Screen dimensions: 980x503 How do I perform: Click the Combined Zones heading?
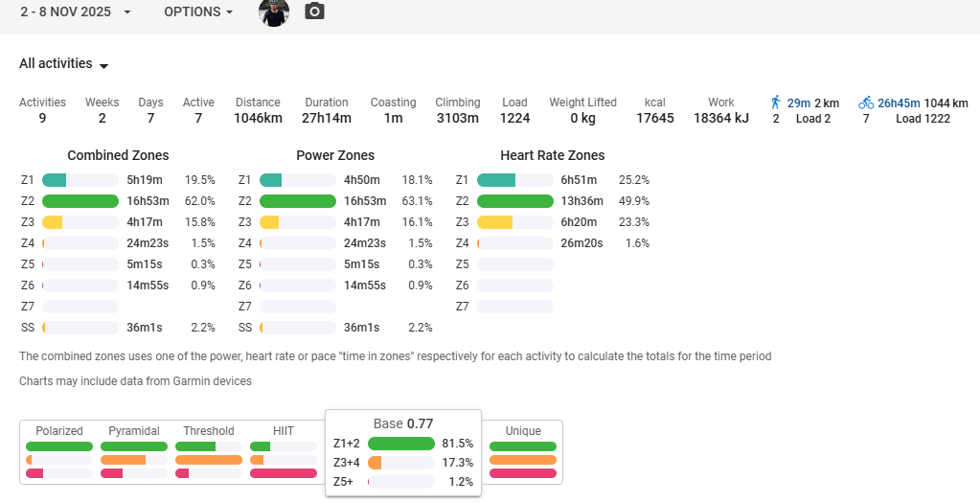pyautogui.click(x=118, y=155)
